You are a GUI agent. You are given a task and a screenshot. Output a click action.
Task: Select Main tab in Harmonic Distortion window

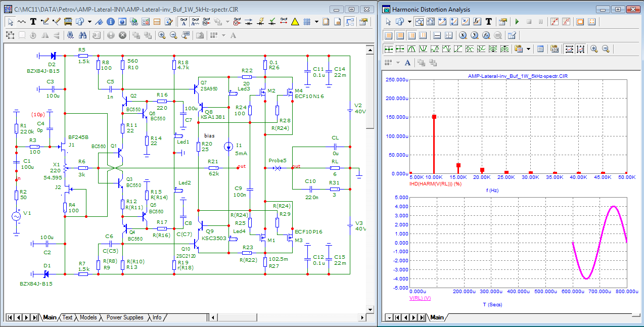(x=437, y=317)
